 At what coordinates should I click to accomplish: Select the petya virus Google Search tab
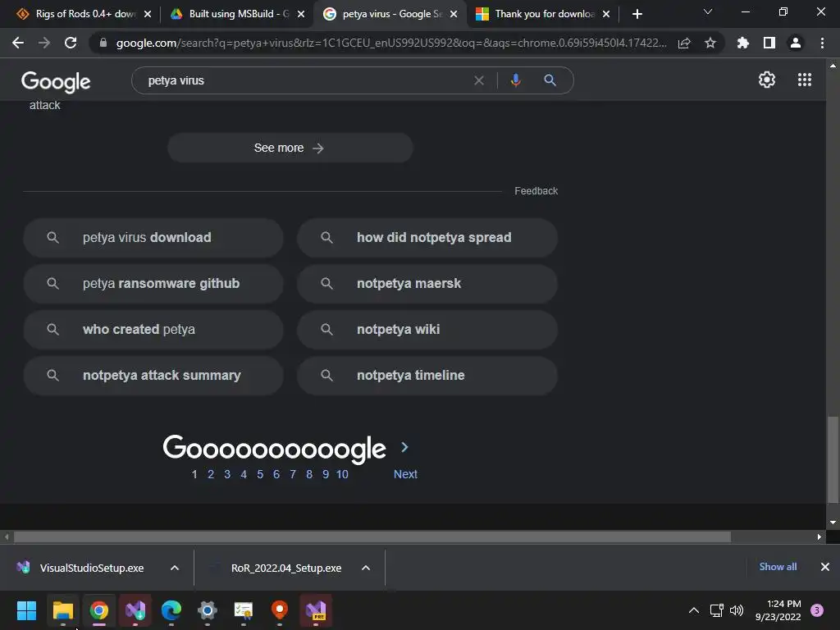(x=391, y=14)
